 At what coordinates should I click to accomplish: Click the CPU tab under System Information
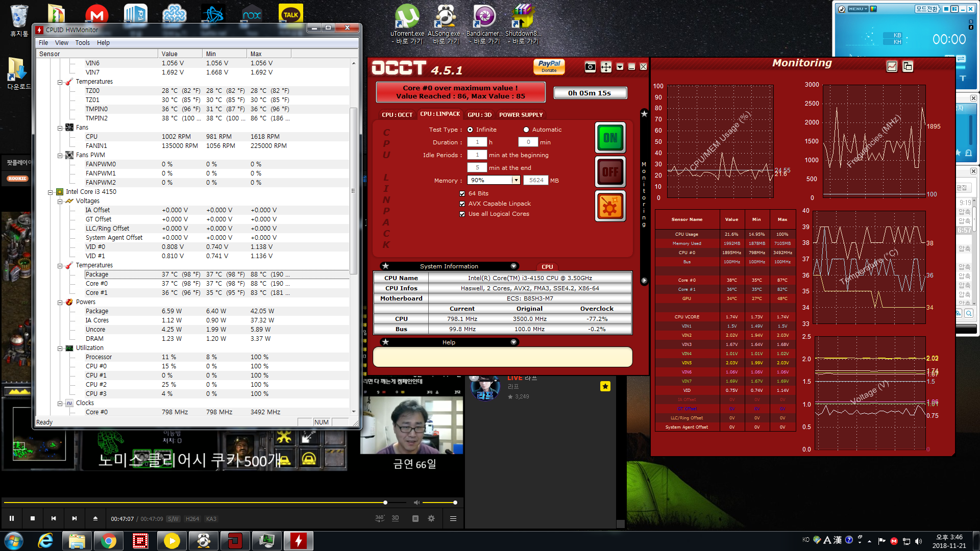[x=547, y=267]
